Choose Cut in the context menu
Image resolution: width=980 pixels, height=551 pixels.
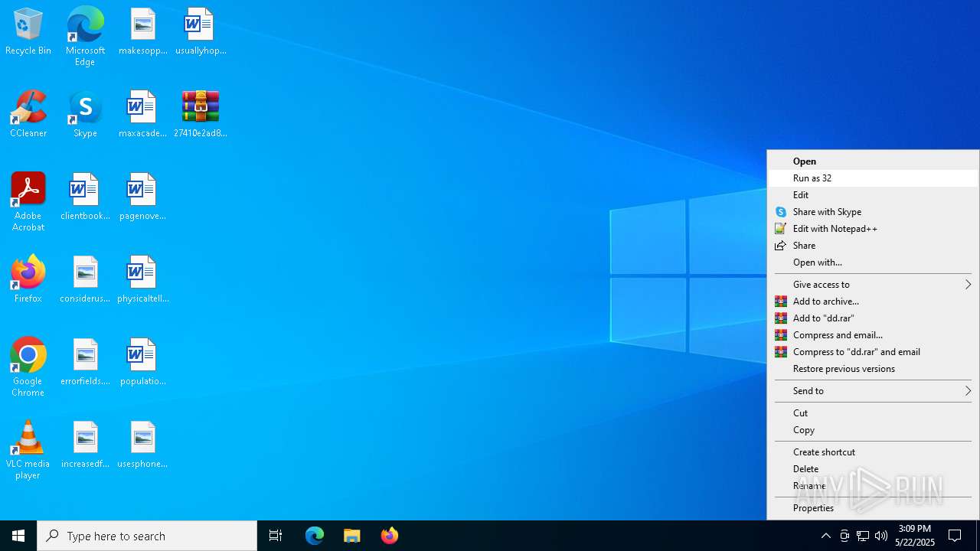(x=873, y=412)
